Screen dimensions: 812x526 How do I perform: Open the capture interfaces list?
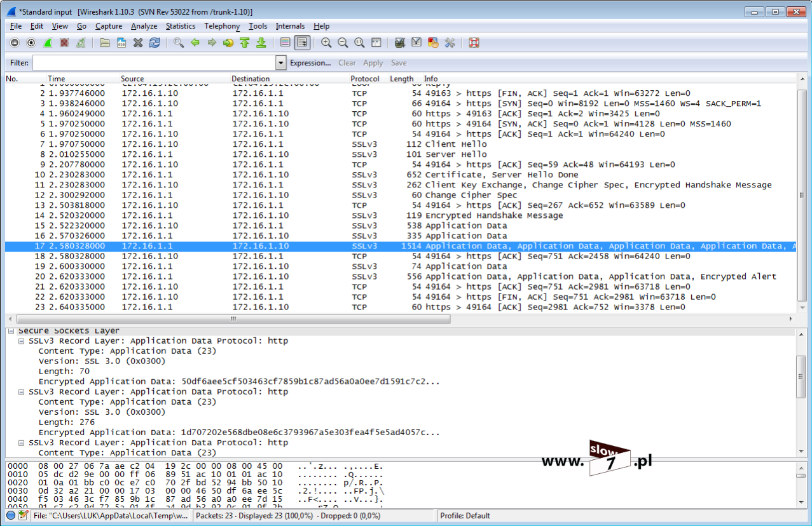(15, 43)
